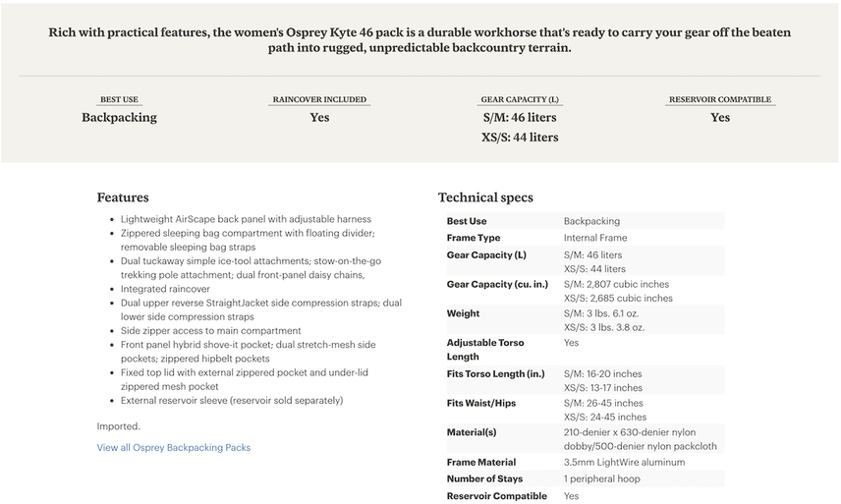This screenshot has height=504, width=841.
Task: Click the RESERVOIR COMPATIBLE header label
Action: point(720,100)
